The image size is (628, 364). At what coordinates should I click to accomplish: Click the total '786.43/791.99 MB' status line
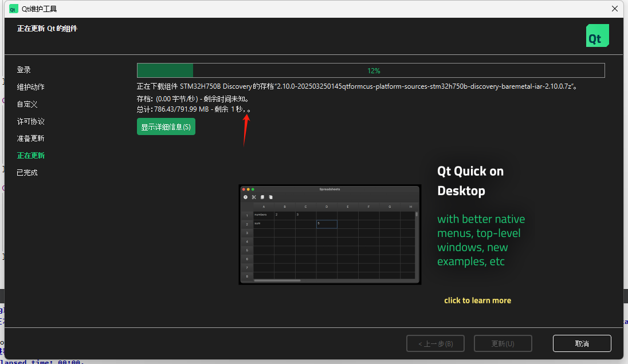194,109
